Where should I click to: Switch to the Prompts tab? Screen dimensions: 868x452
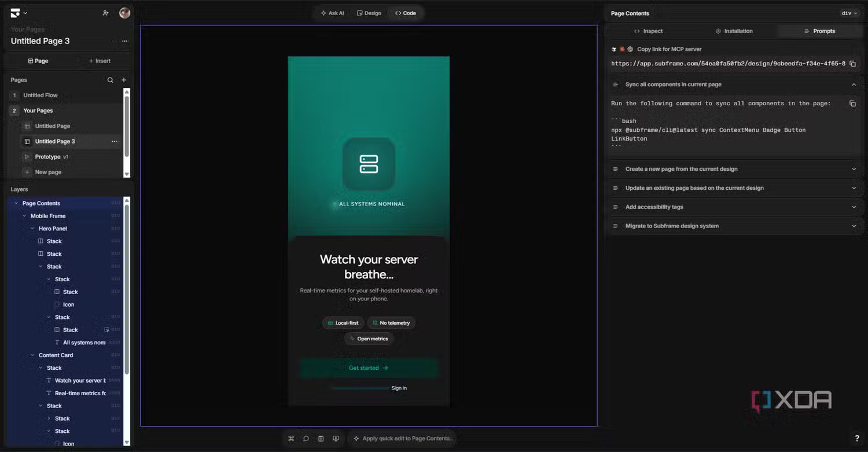(819, 31)
